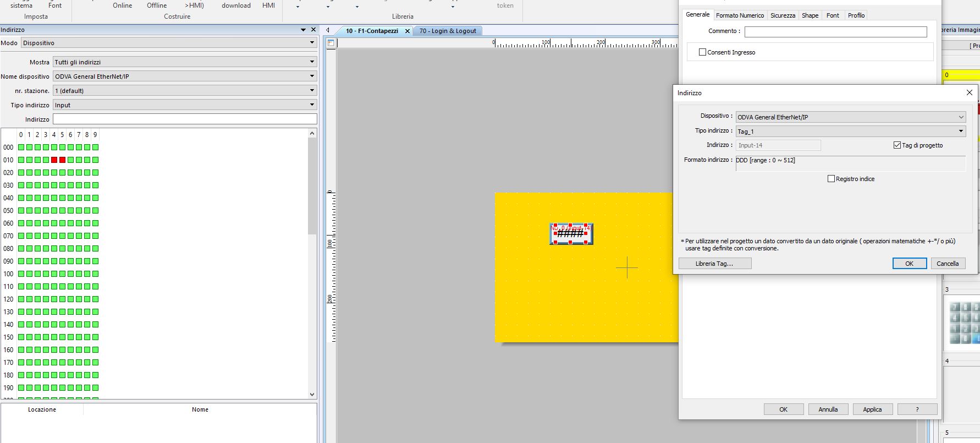Expand the Mostra Tutti gli indirizzi dropdown
Image resolution: width=980 pixels, height=443 pixels.
pos(185,62)
